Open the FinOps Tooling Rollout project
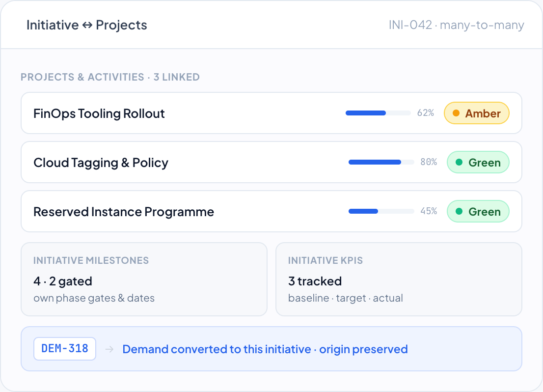 [271, 113]
